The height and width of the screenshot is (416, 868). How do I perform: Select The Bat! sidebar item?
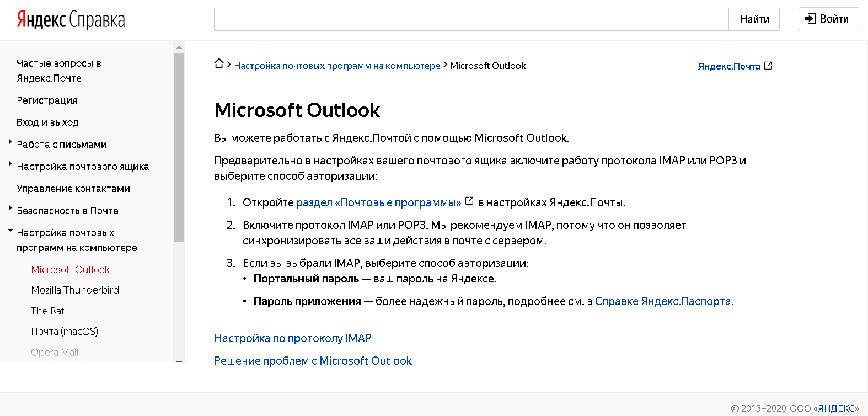click(x=49, y=311)
